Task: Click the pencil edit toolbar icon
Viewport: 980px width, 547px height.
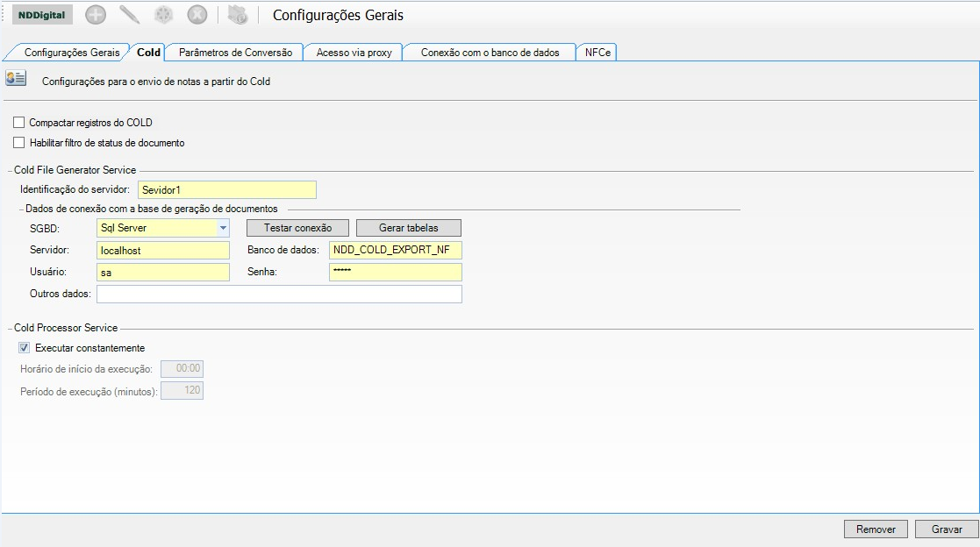Action: (130, 15)
